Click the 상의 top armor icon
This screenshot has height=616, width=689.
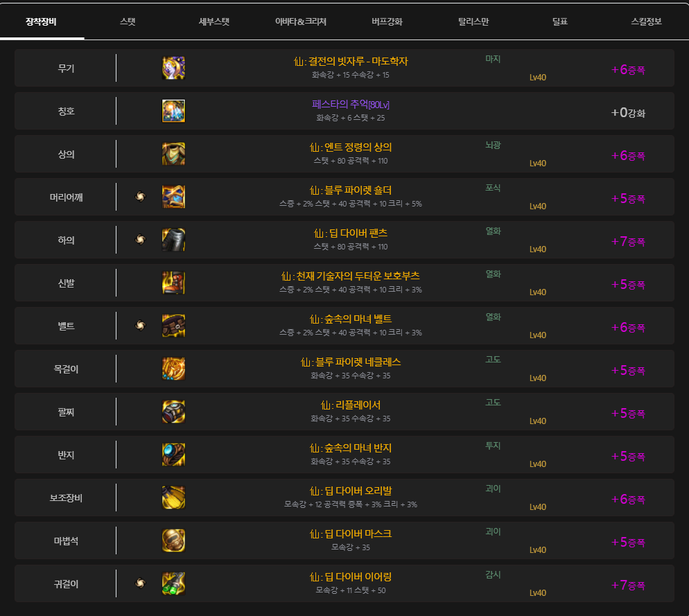tap(173, 154)
